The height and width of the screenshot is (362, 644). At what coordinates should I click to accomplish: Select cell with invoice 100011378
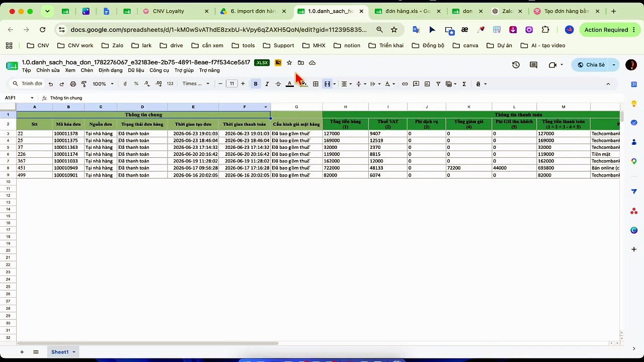point(68,134)
